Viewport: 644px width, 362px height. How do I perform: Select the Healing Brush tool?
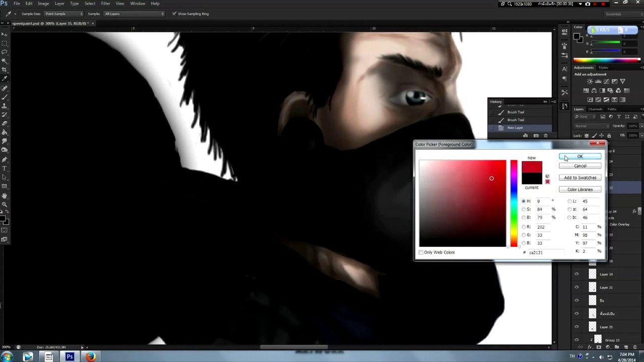[x=5, y=88]
